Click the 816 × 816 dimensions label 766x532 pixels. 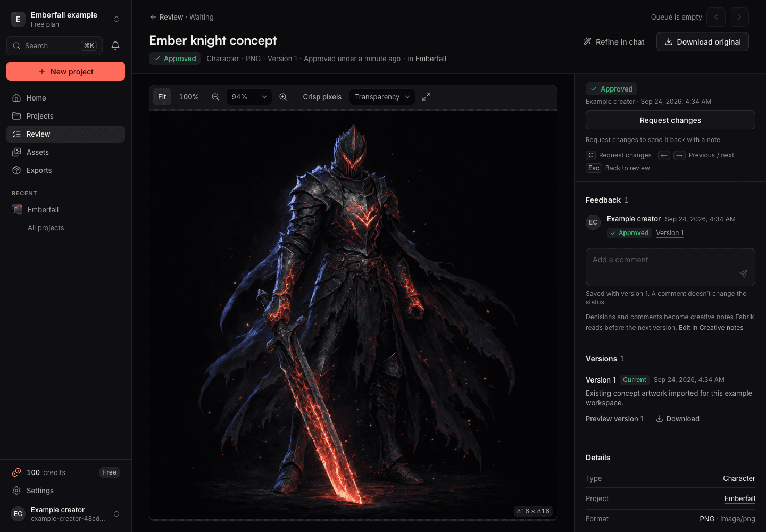533,511
